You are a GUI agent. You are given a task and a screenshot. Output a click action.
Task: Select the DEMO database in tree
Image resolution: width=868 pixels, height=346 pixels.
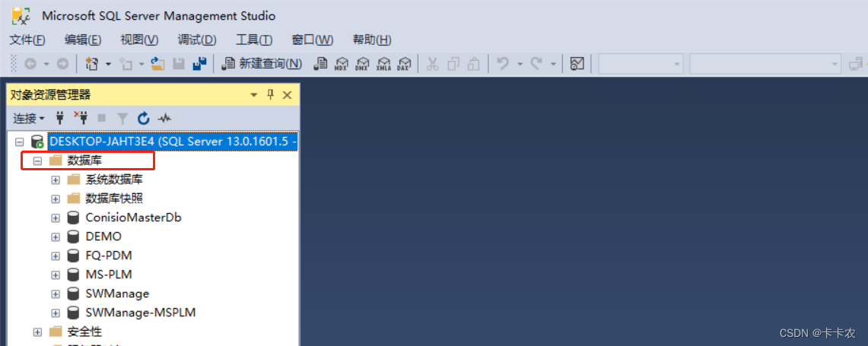coord(103,237)
